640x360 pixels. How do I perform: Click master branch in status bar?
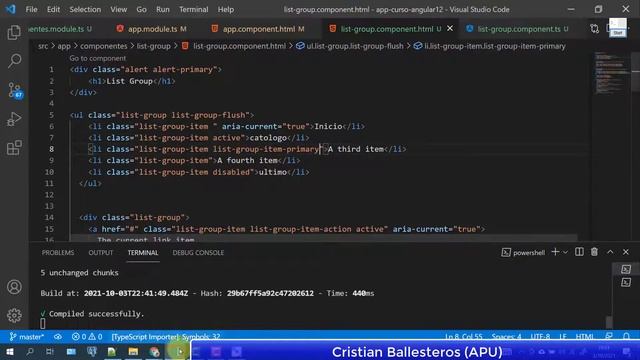(x=27, y=337)
